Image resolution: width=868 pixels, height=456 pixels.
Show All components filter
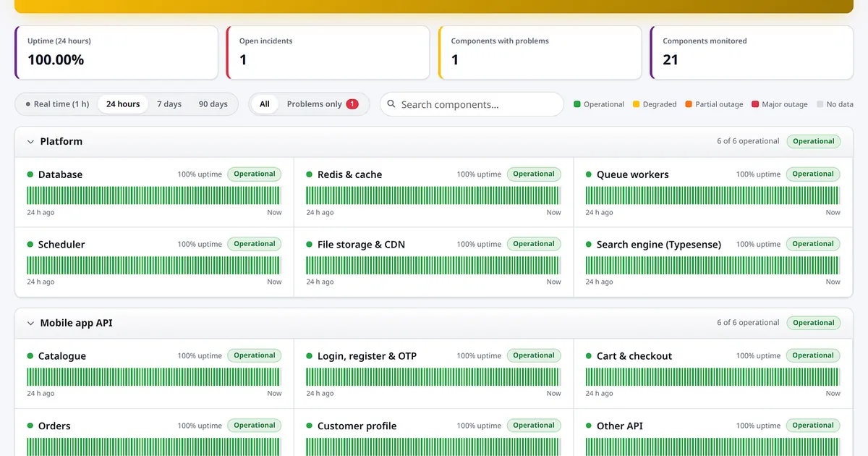tap(265, 104)
